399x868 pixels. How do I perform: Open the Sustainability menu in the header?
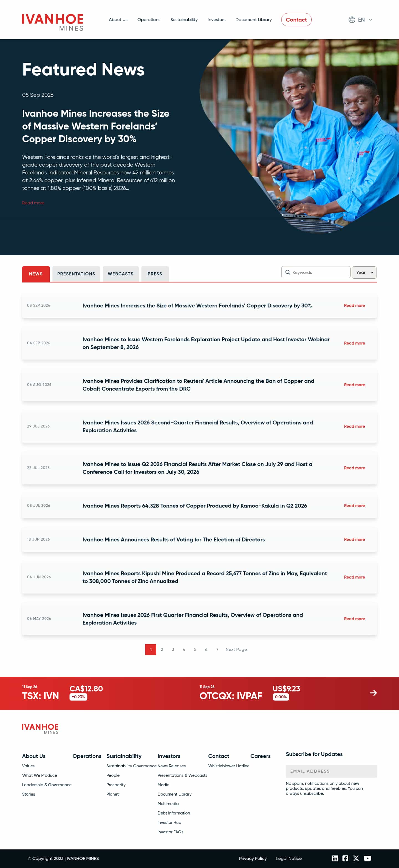click(x=184, y=20)
